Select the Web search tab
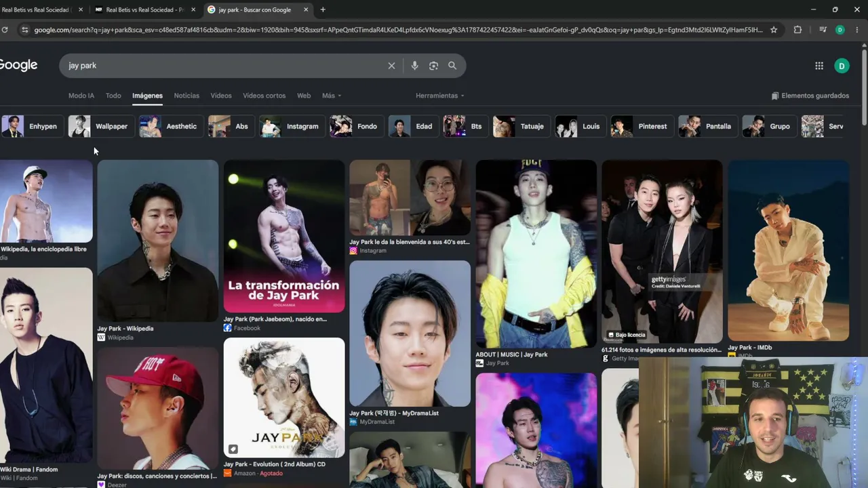This screenshot has height=488, width=868. pos(304,96)
